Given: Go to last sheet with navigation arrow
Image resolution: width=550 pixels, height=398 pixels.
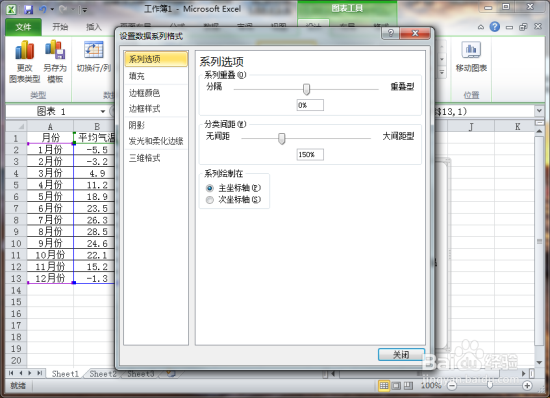Looking at the screenshot, I should (40, 373).
